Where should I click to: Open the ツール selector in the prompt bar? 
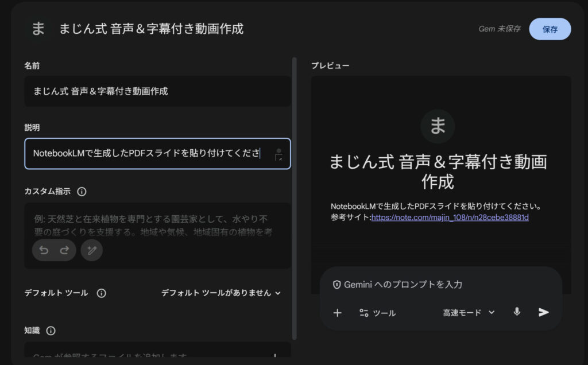[x=378, y=313]
